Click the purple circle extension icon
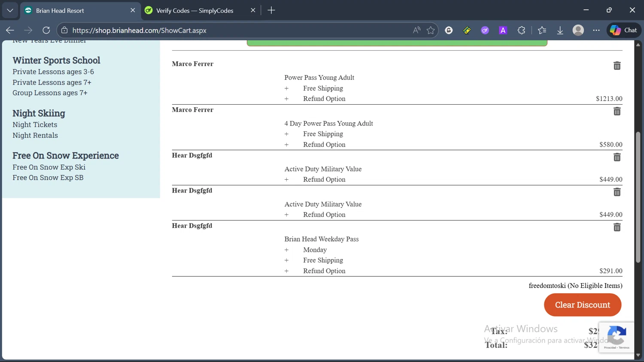Screen dimensions: 644x362 485,30
